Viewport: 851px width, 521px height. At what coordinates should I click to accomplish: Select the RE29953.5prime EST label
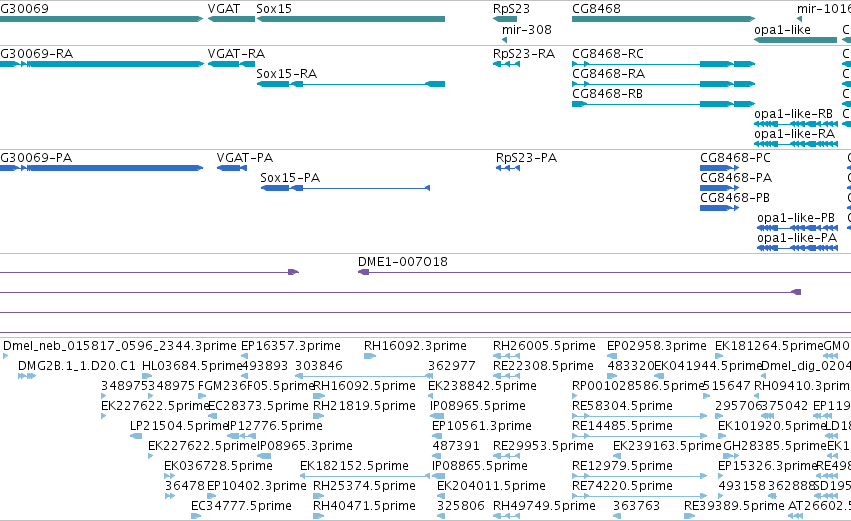[543, 446]
